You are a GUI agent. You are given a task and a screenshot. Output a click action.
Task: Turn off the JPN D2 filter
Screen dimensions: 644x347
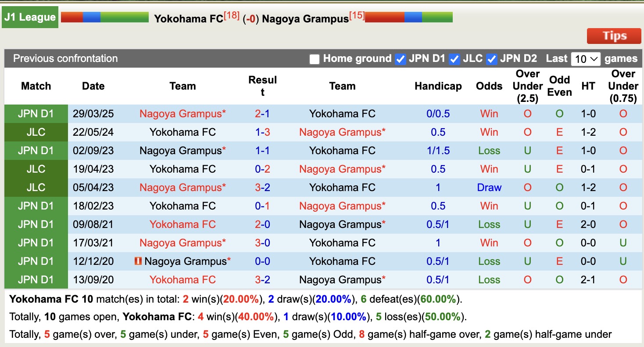(x=492, y=58)
